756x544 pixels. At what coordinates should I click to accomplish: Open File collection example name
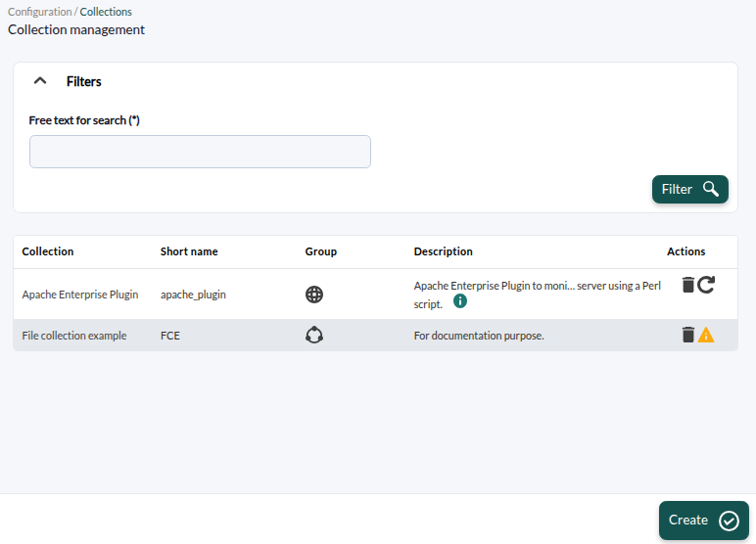coord(74,336)
